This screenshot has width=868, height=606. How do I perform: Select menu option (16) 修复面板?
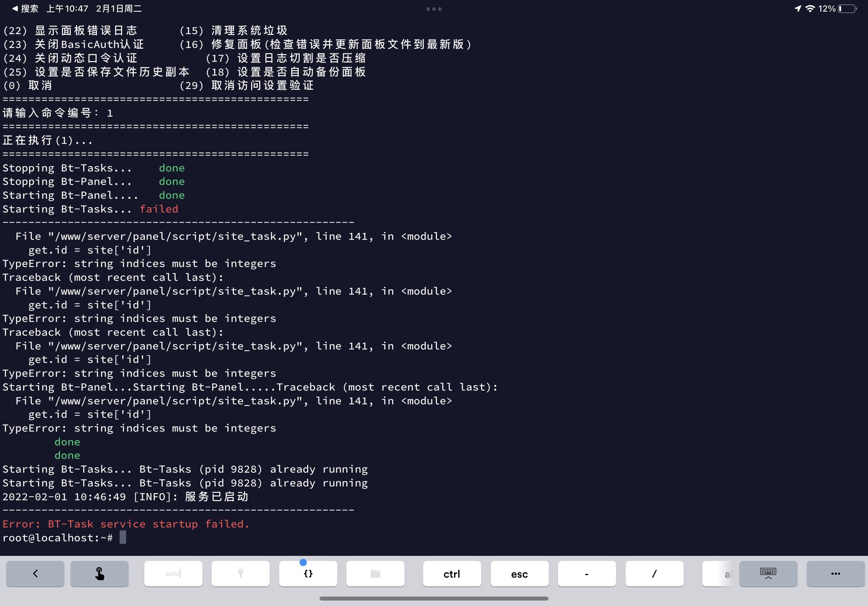coord(326,45)
